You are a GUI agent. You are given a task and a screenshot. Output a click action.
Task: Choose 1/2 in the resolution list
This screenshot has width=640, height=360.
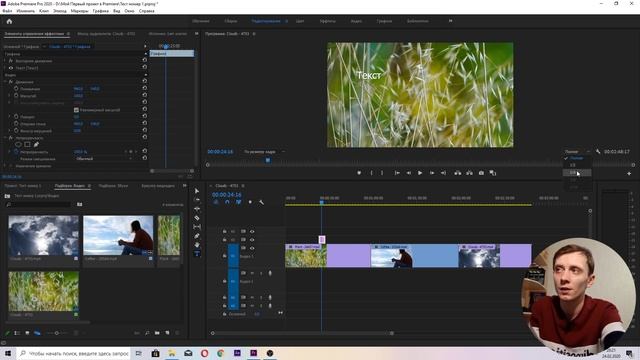tap(577, 165)
